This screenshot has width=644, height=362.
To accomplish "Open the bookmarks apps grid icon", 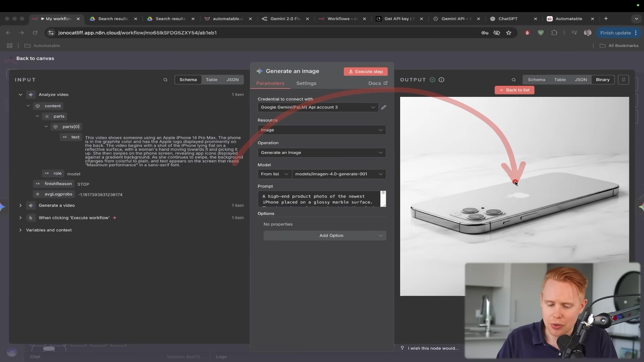I will (x=10, y=46).
